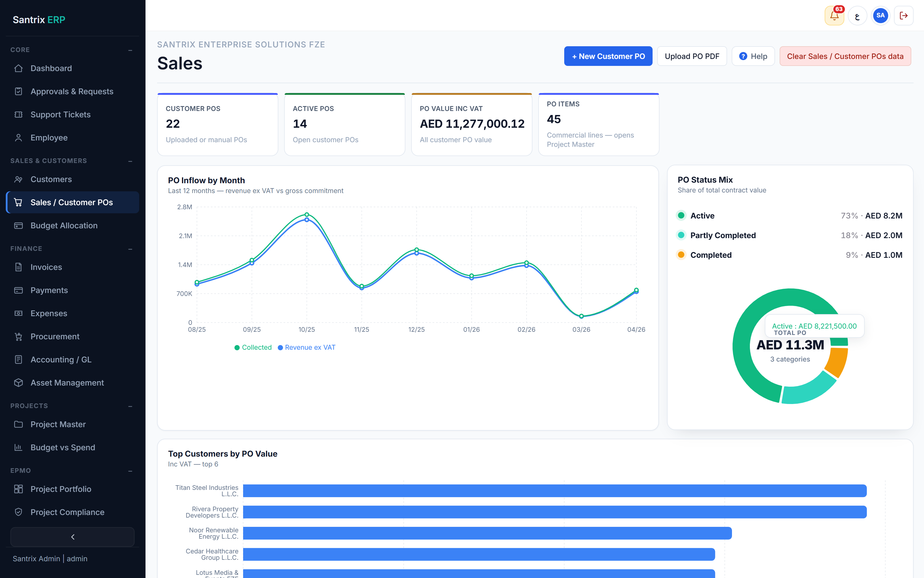Open the notifications bell icon
Screen dimensions: 924x578
click(x=834, y=16)
